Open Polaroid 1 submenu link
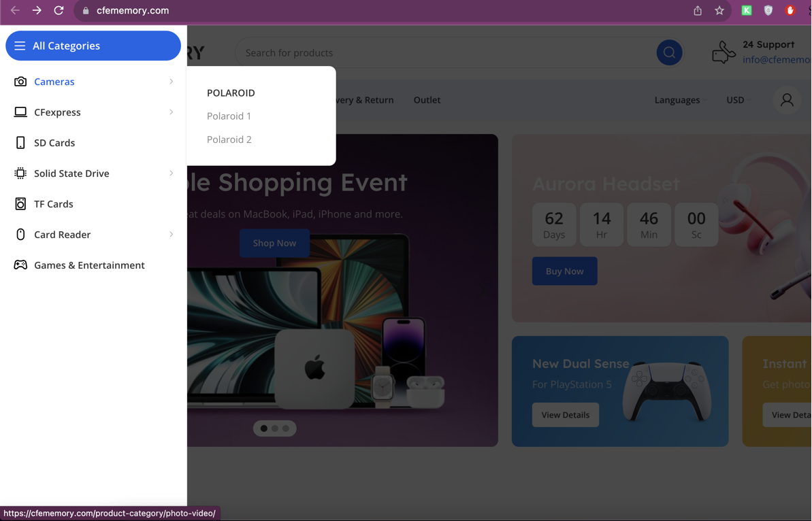 229,116
